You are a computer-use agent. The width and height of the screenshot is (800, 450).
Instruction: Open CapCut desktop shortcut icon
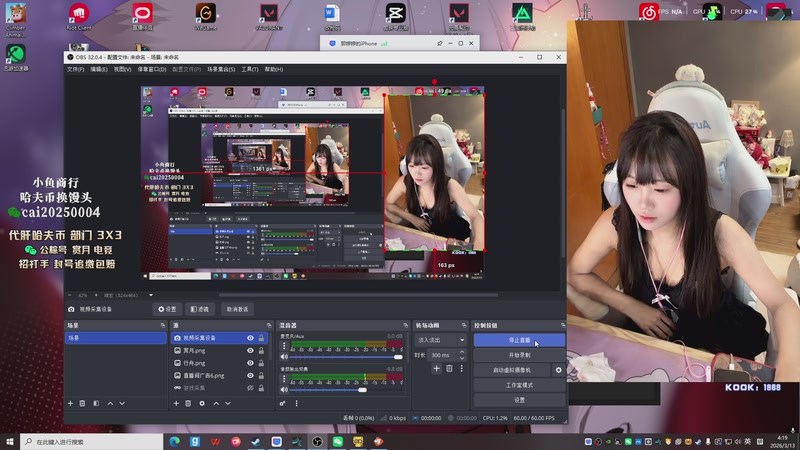[x=396, y=16]
